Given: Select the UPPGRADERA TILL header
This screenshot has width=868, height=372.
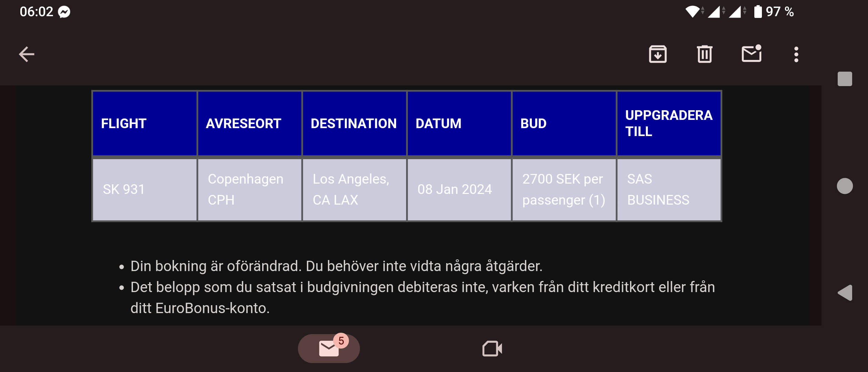Looking at the screenshot, I should click(669, 123).
